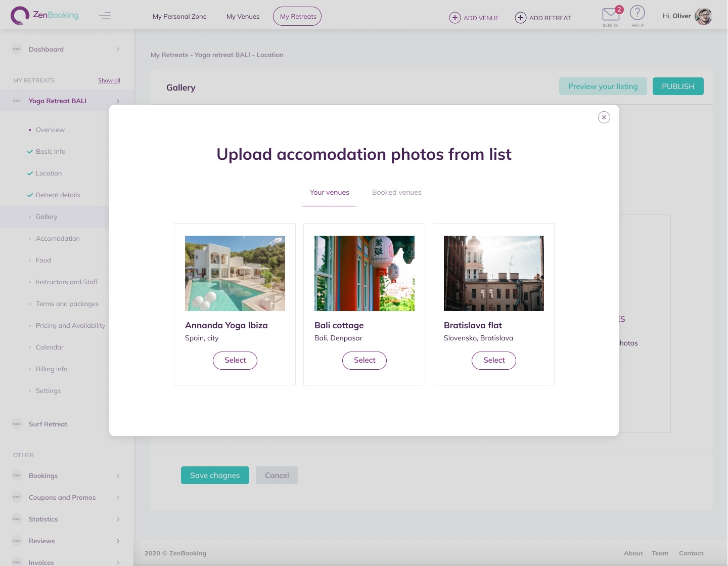Click the Yoga Retreat BALI icon
Viewport: 728px width, 566px height.
coord(17,101)
